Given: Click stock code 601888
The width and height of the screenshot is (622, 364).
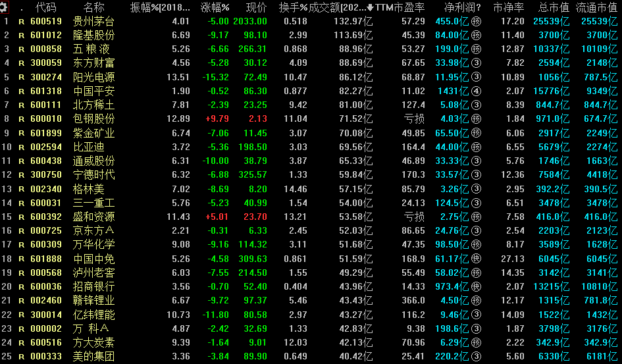Looking at the screenshot, I should [46, 259].
